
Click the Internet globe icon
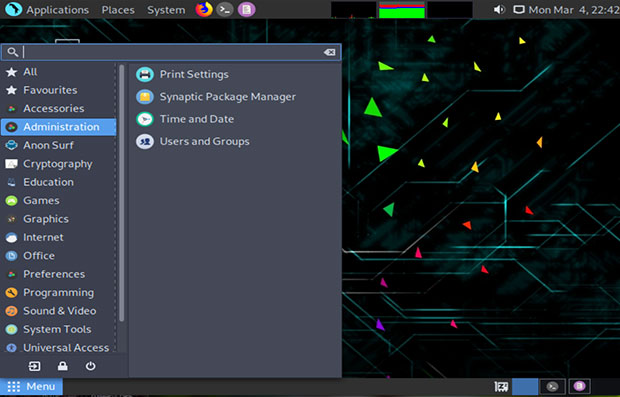pos(11,237)
